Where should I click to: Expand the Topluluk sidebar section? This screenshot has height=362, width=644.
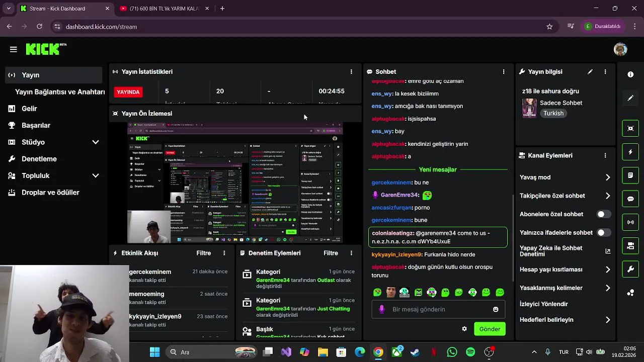pos(96,176)
